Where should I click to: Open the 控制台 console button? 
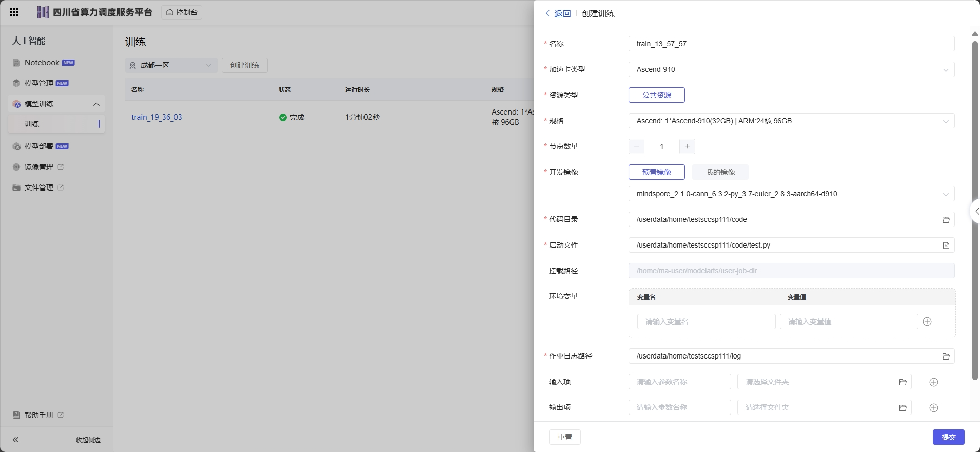coord(182,12)
